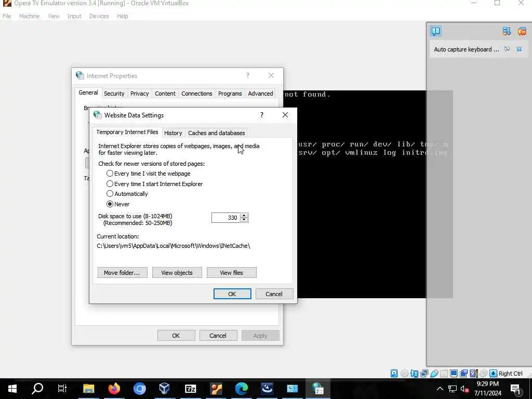Show hidden system tray icons
Screen dimensions: 532x399
click(440, 389)
